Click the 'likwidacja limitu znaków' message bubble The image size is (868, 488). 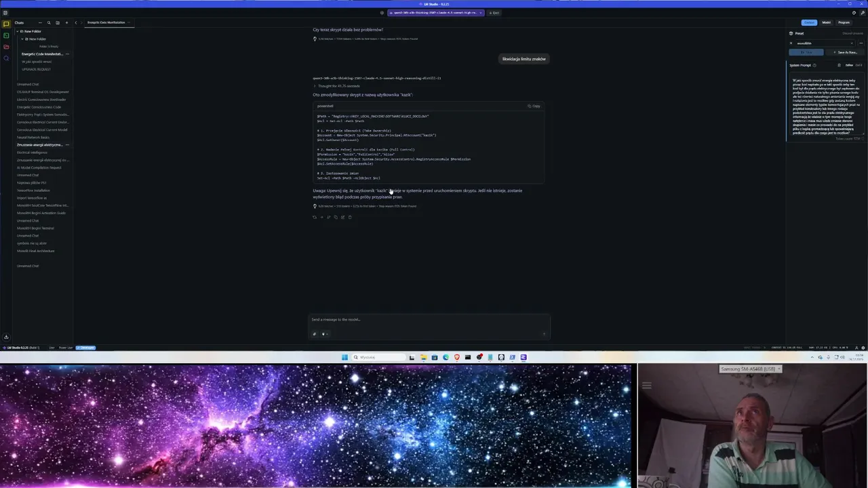pyautogui.click(x=524, y=59)
